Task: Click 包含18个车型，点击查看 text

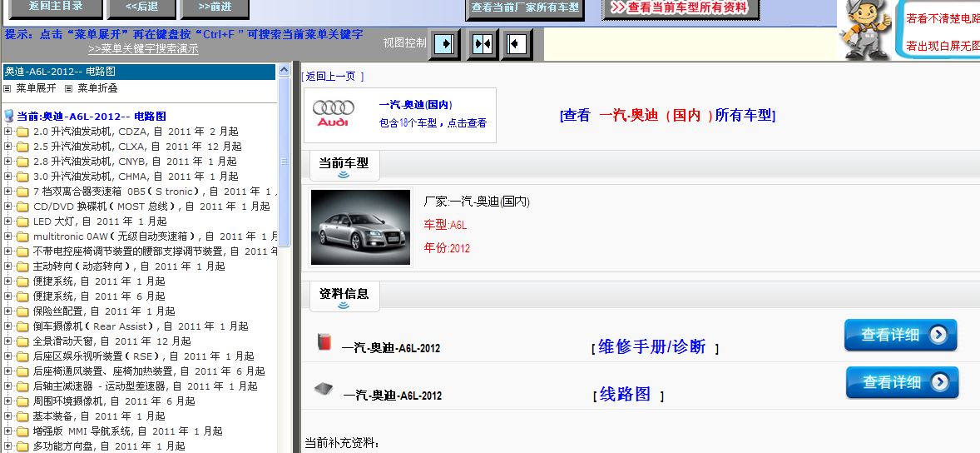Action: [433, 123]
